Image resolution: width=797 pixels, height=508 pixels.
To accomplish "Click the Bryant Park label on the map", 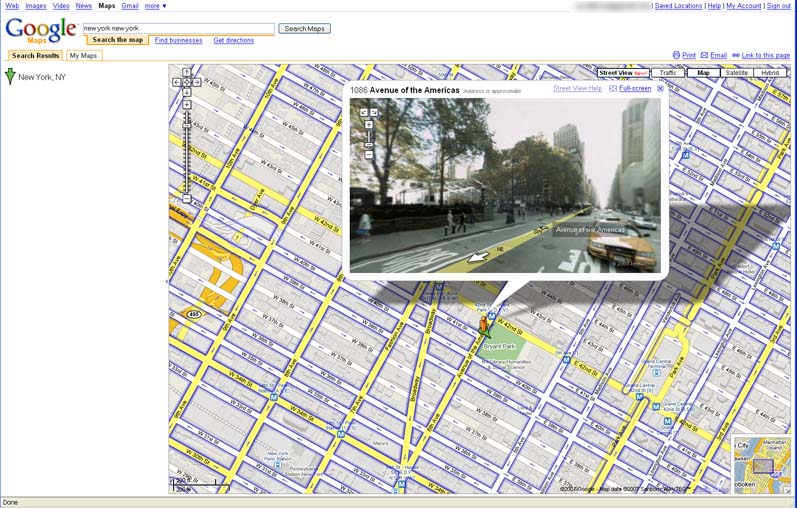I will click(x=499, y=346).
